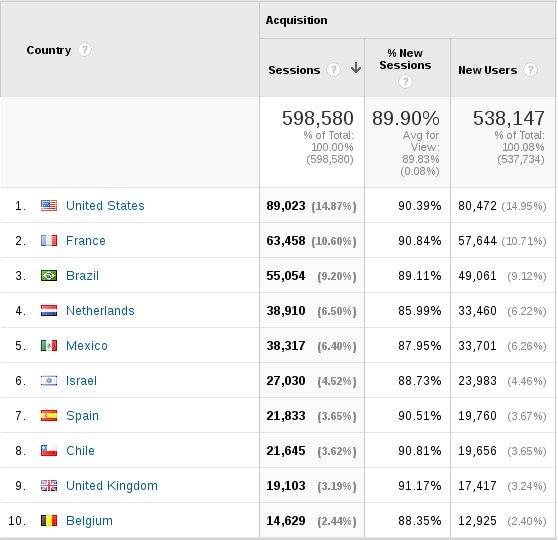Select the Chile country link
Screen dimensions: 558x540
pyautogui.click(x=80, y=451)
